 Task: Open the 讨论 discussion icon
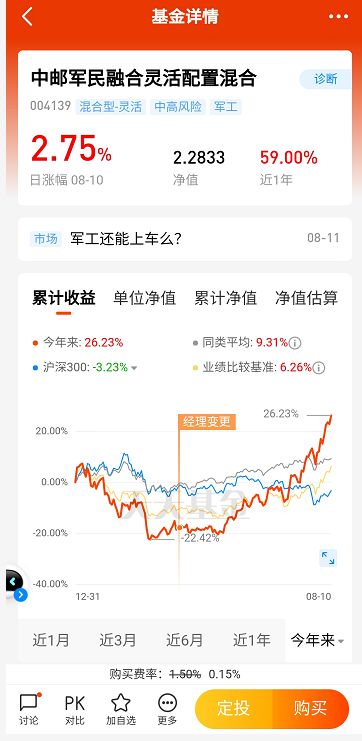(x=30, y=709)
